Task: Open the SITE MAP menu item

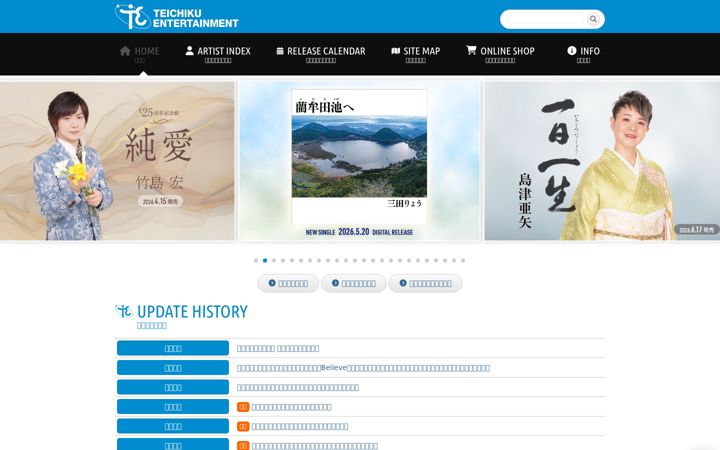Action: 416,54
